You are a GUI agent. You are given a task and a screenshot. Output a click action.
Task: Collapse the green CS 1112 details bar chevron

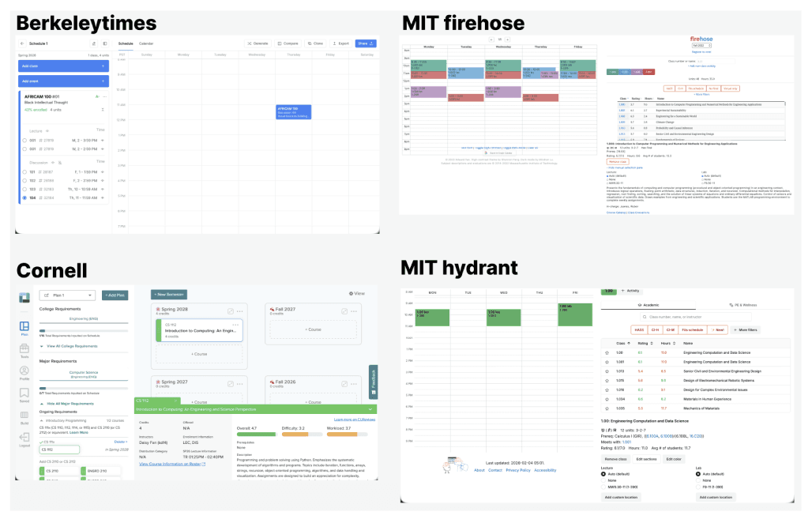point(370,409)
